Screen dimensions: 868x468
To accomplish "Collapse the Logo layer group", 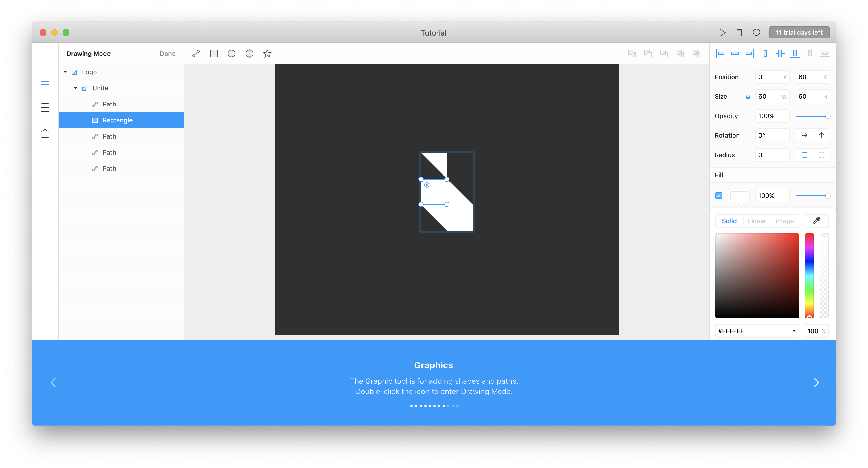I will click(x=65, y=72).
